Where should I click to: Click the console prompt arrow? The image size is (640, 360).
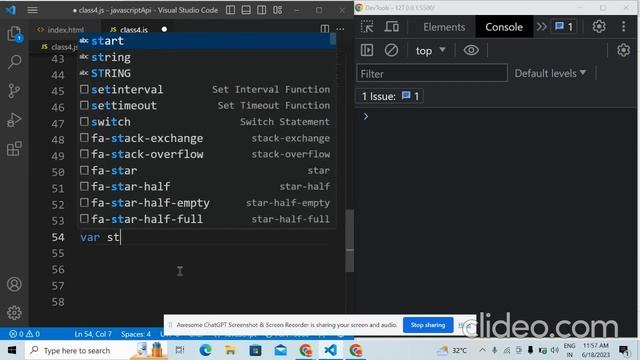[x=366, y=117]
